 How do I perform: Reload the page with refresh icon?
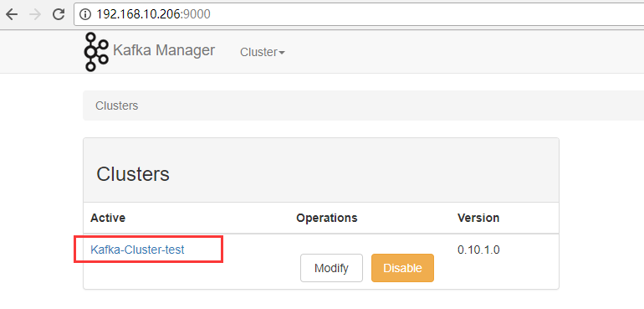tap(59, 14)
